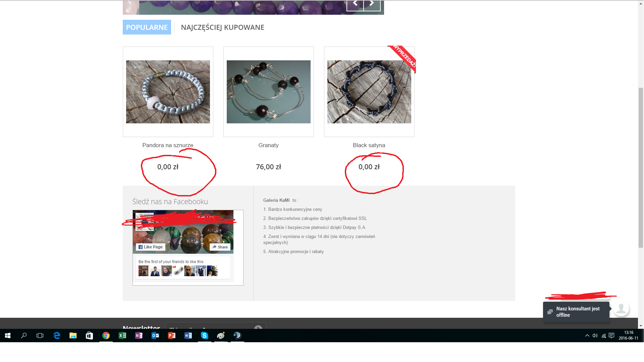Click the slider previous arrow button
This screenshot has height=362, width=644.
click(x=355, y=4)
